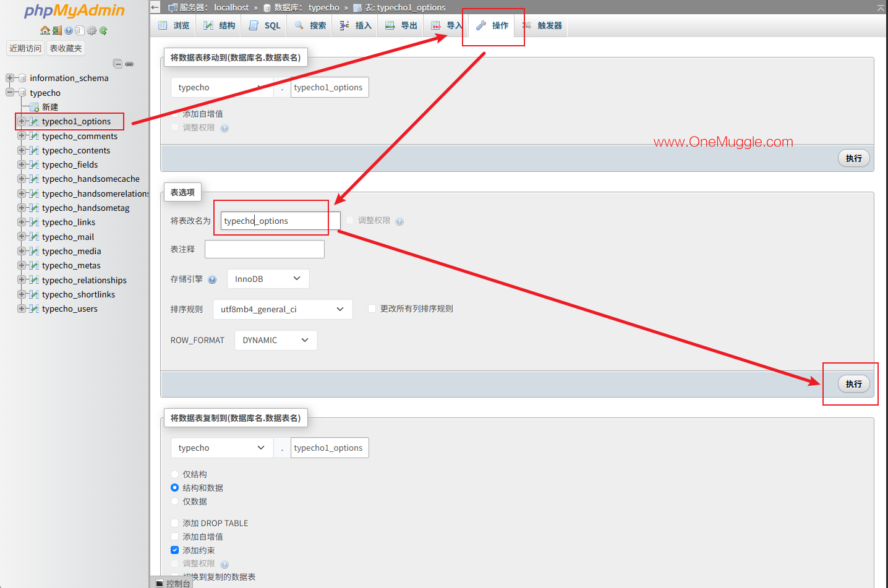Reload the navigation panel with green arrow icon
Image resolution: width=888 pixels, height=588 pixels.
point(103,30)
